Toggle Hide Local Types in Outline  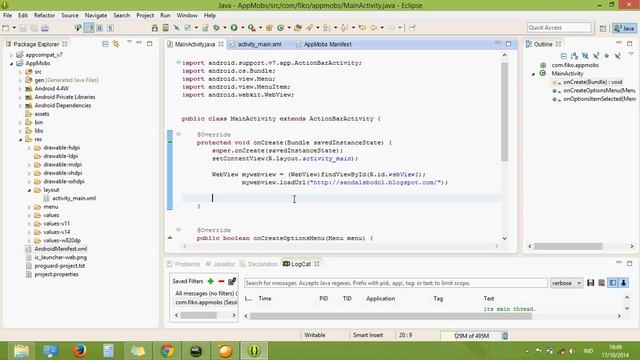coord(618,56)
